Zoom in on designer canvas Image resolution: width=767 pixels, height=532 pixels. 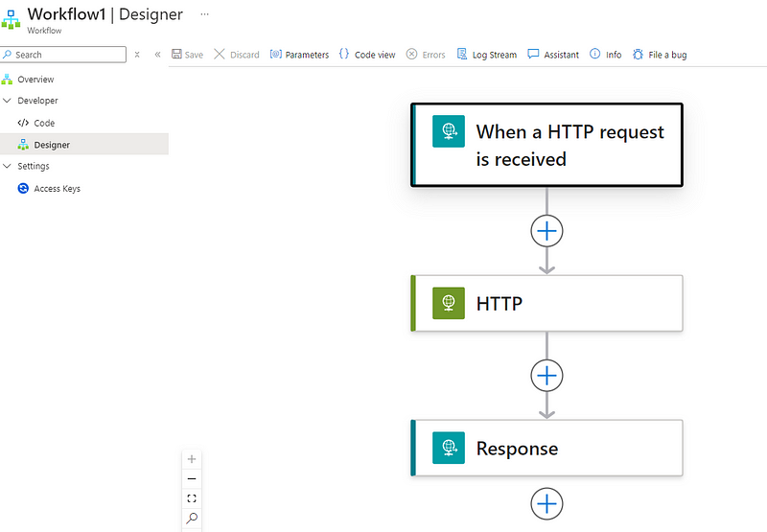192,458
